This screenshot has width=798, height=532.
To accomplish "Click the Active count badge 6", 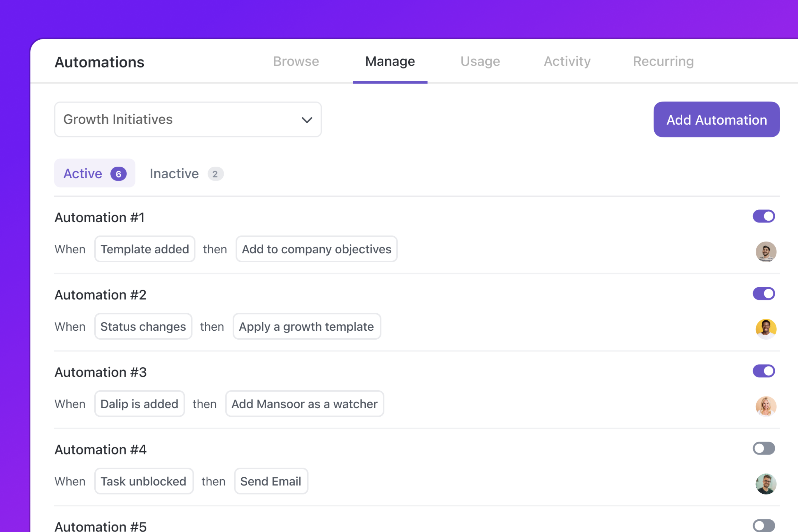I will 118,174.
